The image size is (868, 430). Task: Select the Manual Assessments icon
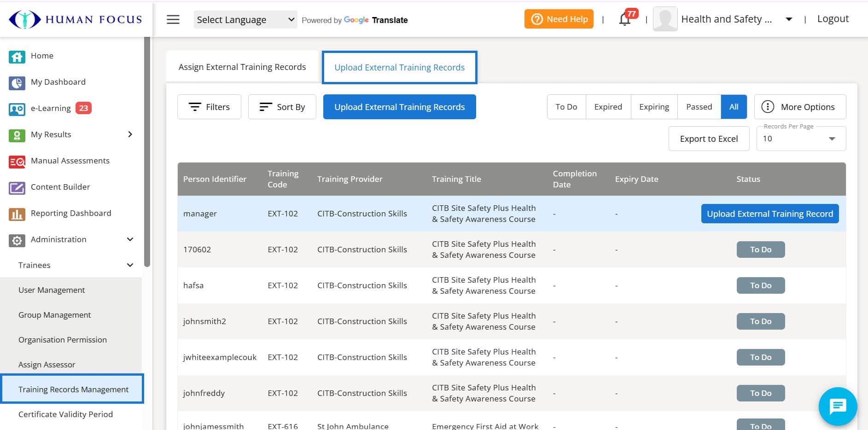17,161
